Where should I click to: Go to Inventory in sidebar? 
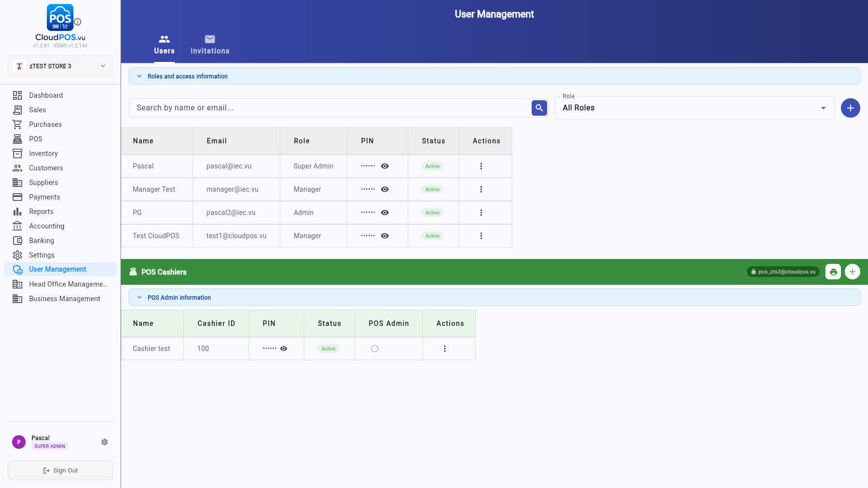[60, 153]
